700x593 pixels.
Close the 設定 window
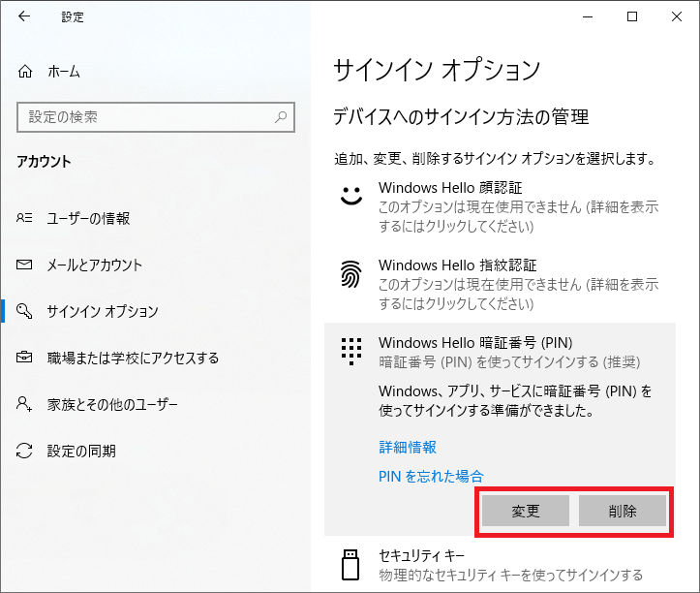coord(677,17)
